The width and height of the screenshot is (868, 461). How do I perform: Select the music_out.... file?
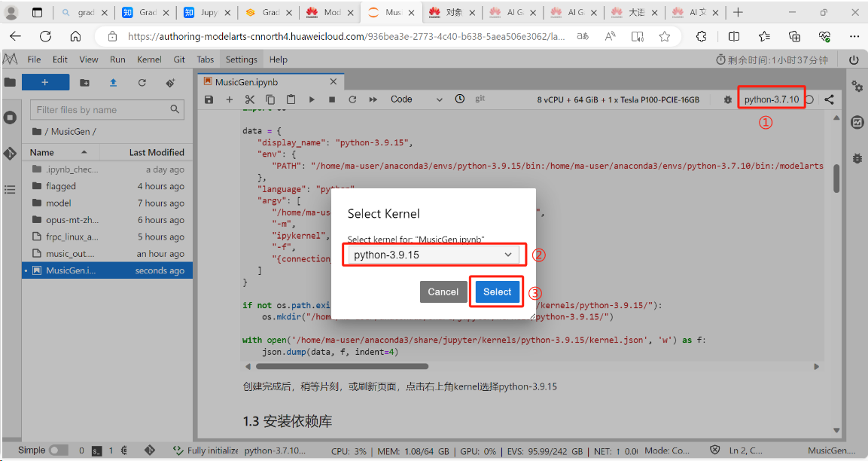[x=108, y=254]
